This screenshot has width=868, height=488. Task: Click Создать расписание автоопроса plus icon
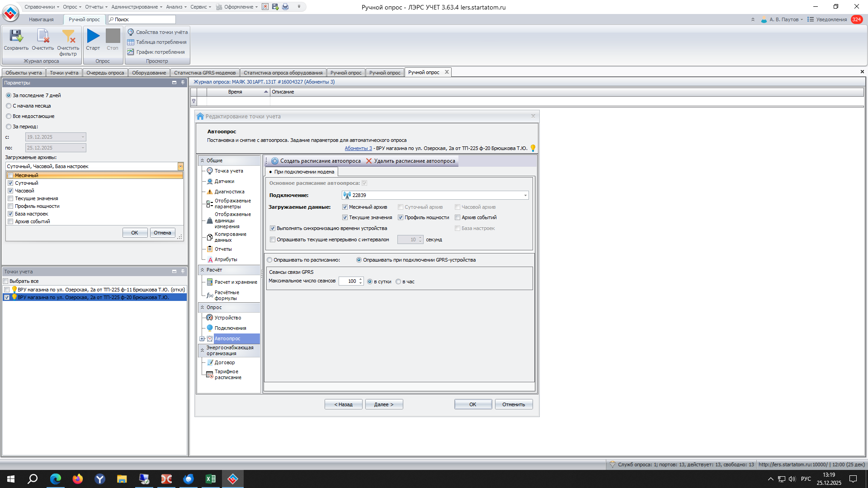(x=275, y=161)
